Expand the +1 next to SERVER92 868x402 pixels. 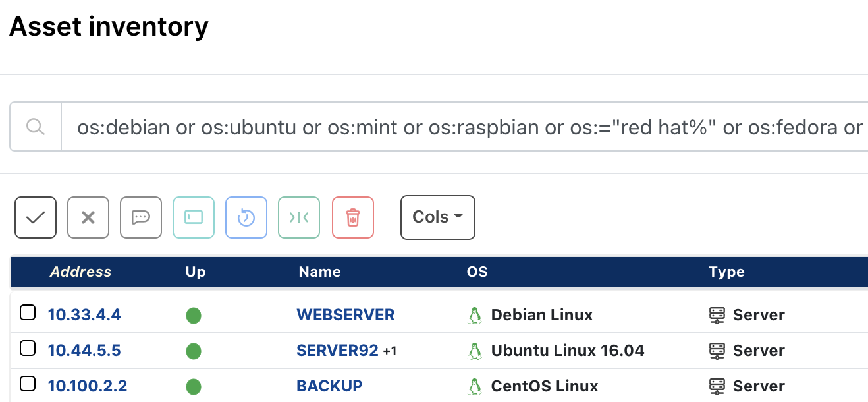click(389, 351)
